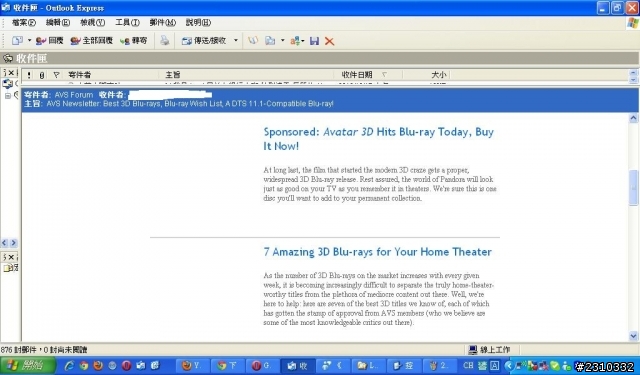Sort messages by flag column
This screenshot has width=640, height=375.
coord(56,75)
